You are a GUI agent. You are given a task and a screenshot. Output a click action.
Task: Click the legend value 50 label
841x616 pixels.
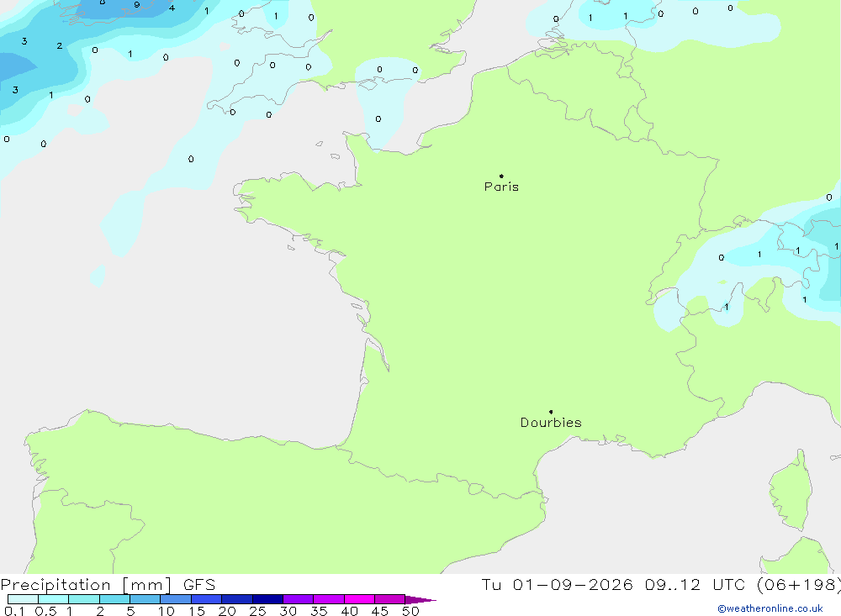point(411,611)
